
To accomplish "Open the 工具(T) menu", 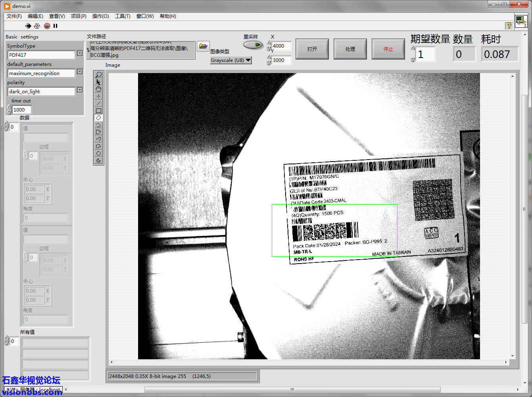I will tap(123, 16).
